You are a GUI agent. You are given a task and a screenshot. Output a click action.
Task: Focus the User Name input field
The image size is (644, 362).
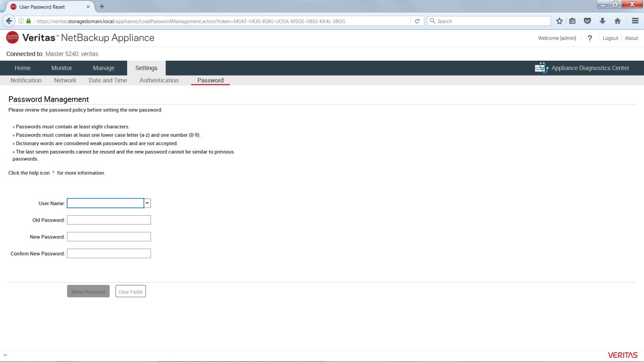click(105, 203)
